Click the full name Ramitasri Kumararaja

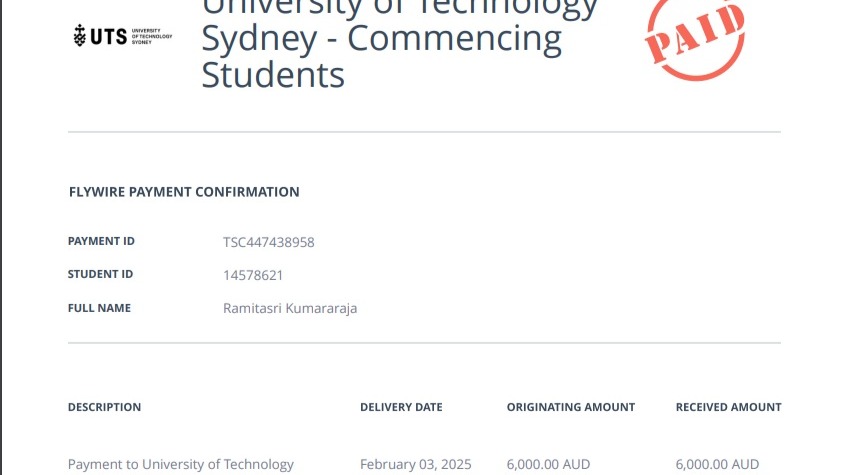pos(290,308)
